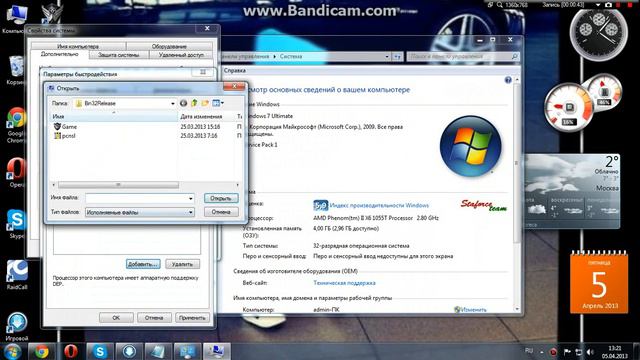Refresh the Control Panel address bar
The image size is (640, 360).
point(397,57)
